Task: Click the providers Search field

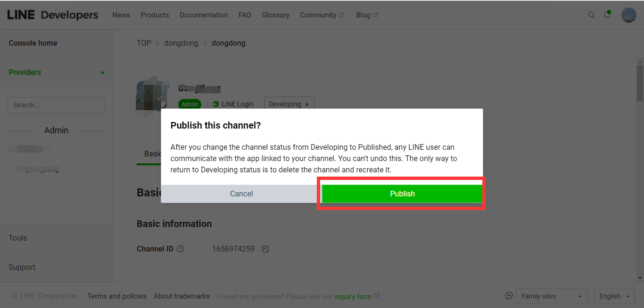Action: tap(56, 105)
